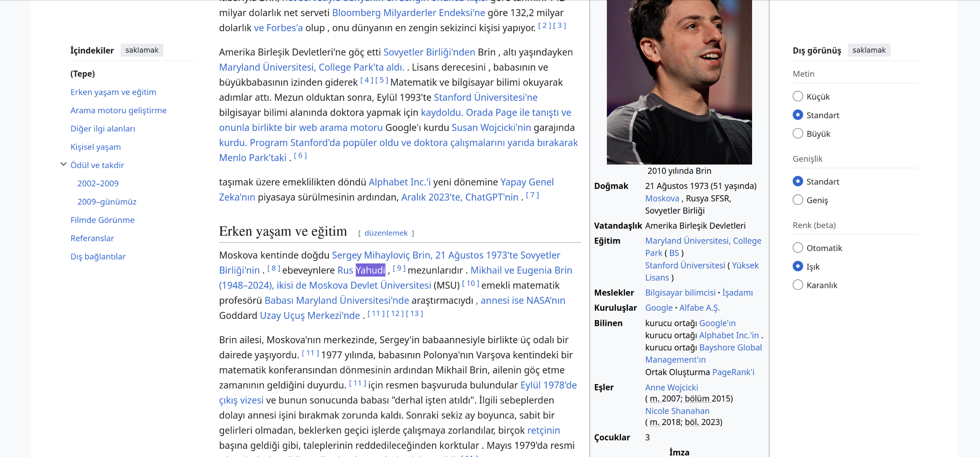The image size is (980, 457).
Task: Hide the İçindekiler sidebar with saklamak
Action: tap(142, 50)
